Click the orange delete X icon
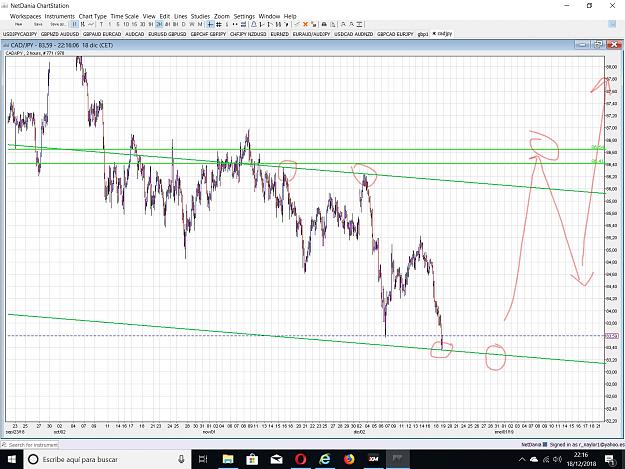This screenshot has height=469, width=625. point(305,24)
